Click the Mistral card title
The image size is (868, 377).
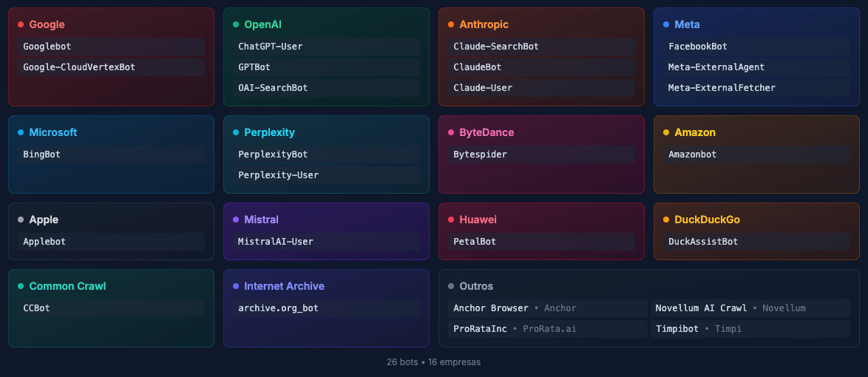pyautogui.click(x=261, y=220)
